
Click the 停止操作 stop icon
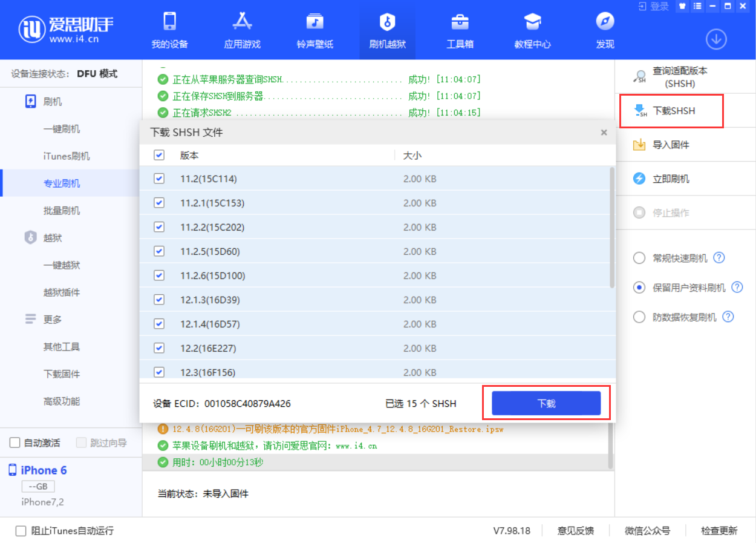click(639, 212)
